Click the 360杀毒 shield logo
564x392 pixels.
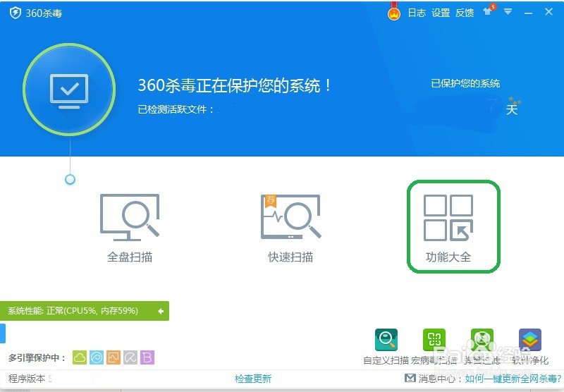15,13
